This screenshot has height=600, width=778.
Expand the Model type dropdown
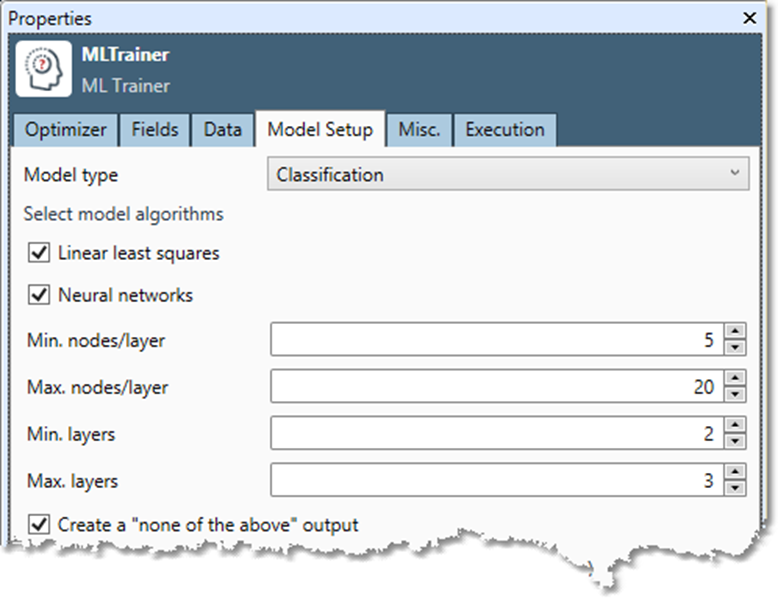508,175
